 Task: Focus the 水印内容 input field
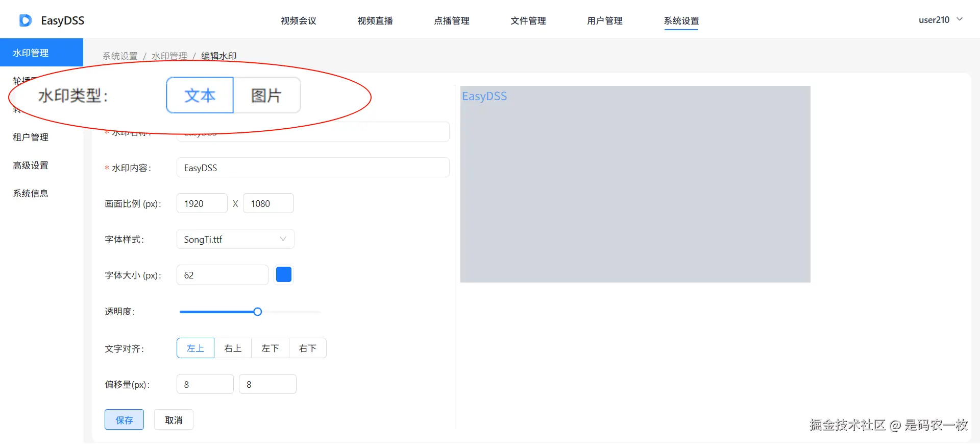pyautogui.click(x=313, y=168)
